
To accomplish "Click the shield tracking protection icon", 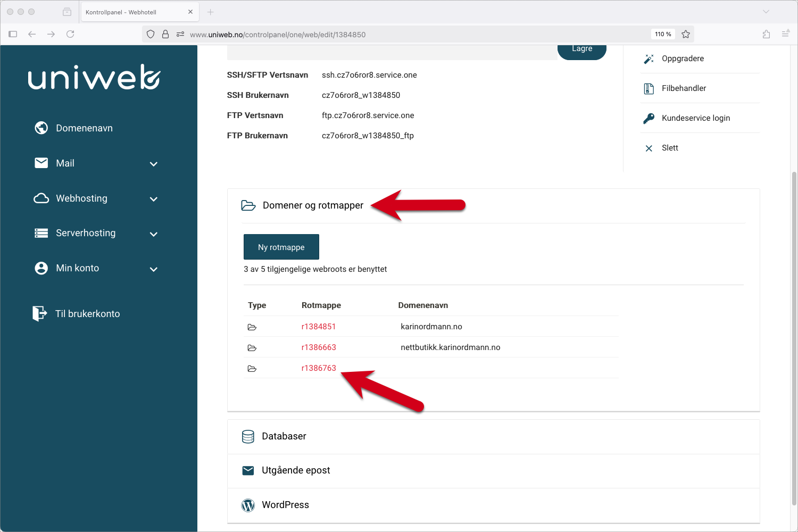I will click(151, 34).
